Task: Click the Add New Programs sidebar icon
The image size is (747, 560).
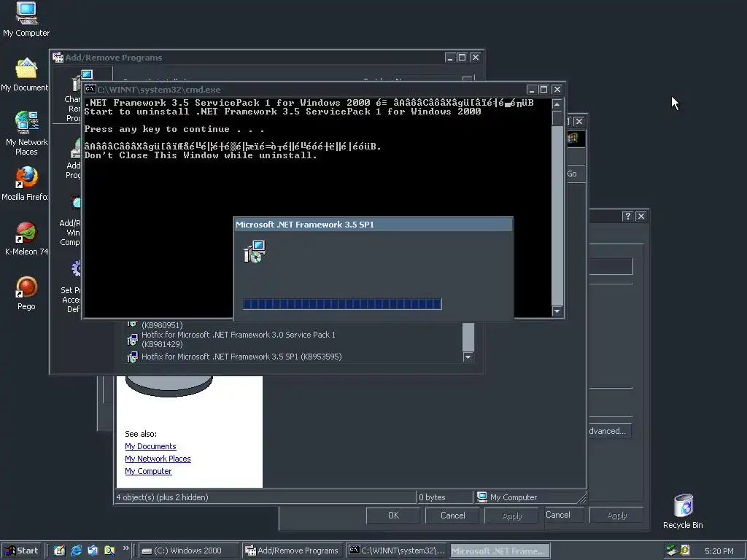Action: [x=76, y=148]
